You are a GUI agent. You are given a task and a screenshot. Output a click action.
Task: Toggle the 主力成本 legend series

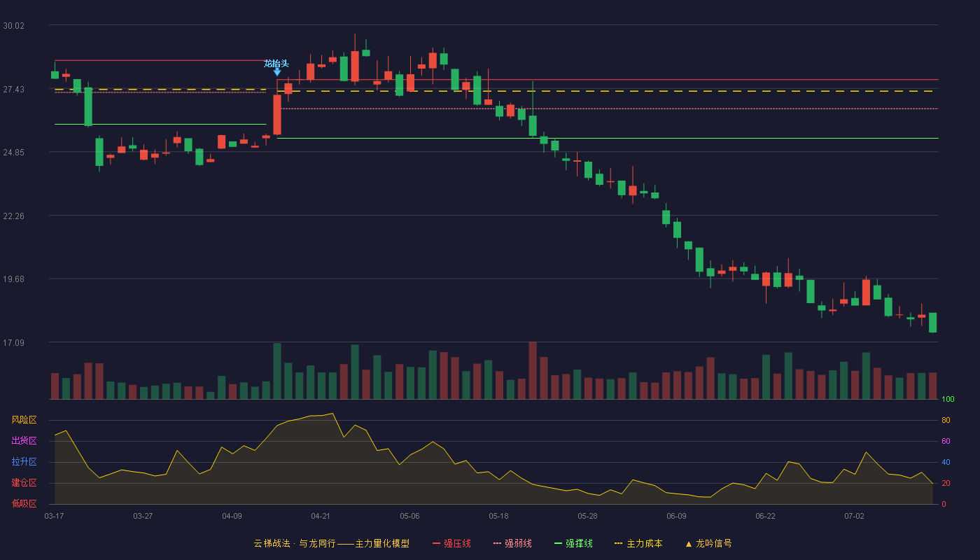click(x=644, y=543)
